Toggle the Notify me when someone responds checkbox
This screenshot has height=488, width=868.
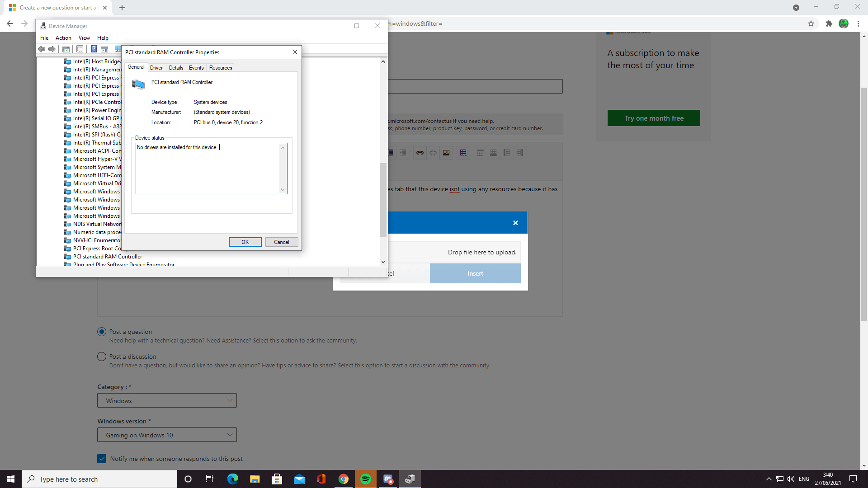[102, 459]
